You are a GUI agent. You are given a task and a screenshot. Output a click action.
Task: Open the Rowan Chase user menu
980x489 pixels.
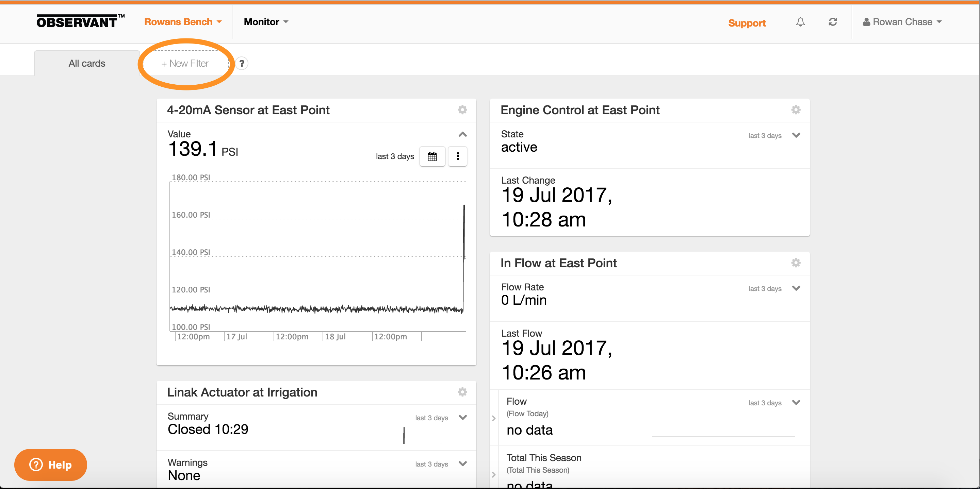pyautogui.click(x=902, y=22)
